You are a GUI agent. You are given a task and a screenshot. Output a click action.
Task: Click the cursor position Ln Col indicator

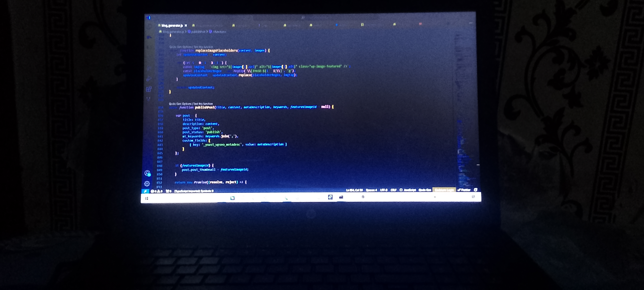355,190
